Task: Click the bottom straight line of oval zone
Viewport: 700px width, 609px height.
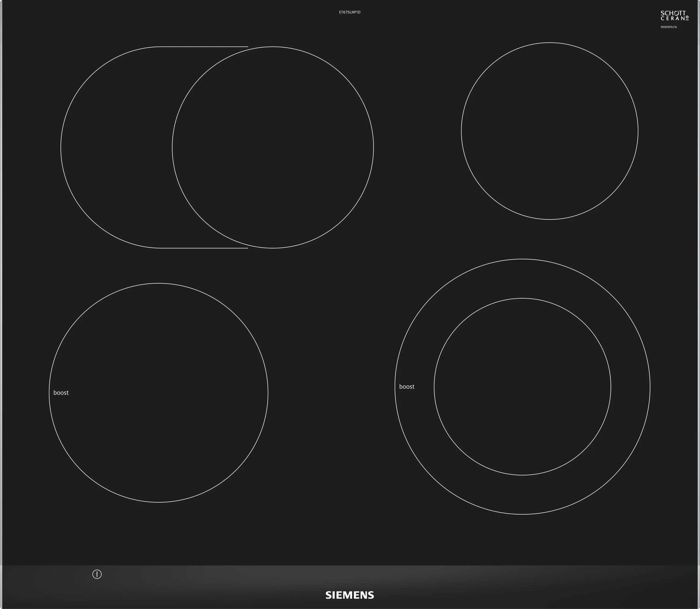Action: [x=204, y=248]
